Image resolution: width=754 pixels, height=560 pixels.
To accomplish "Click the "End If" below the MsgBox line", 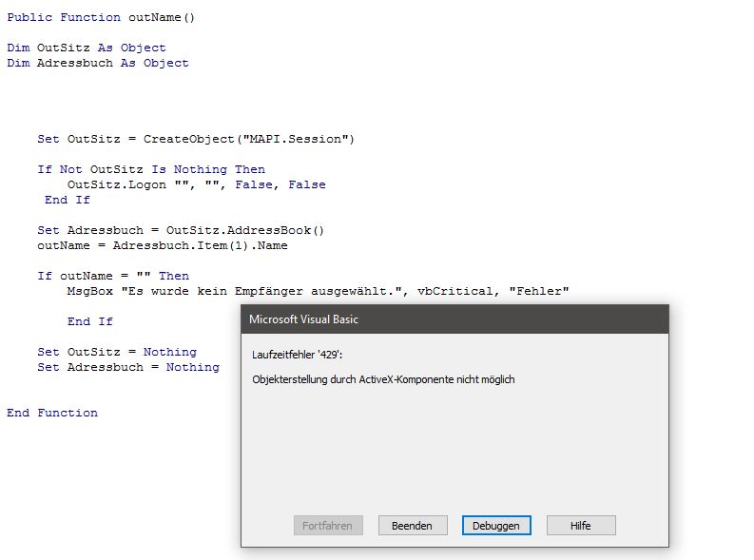I will pyautogui.click(x=90, y=321).
